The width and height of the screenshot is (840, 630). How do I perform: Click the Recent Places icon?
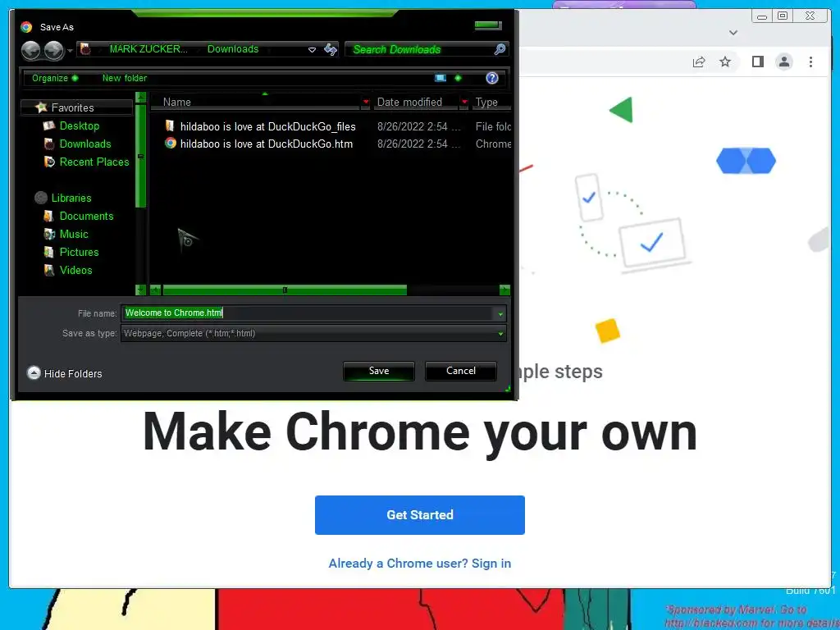pyautogui.click(x=49, y=162)
